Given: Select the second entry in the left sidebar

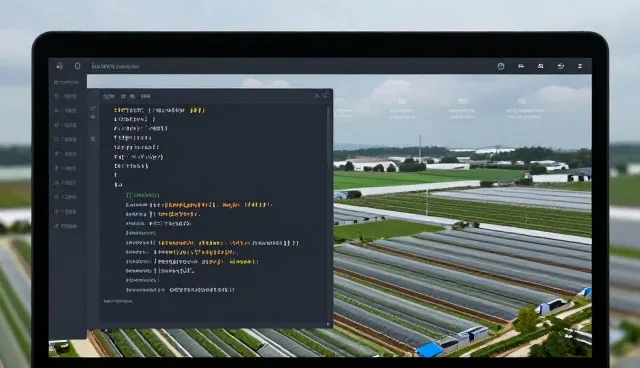Looking at the screenshot, I should click(x=66, y=96).
